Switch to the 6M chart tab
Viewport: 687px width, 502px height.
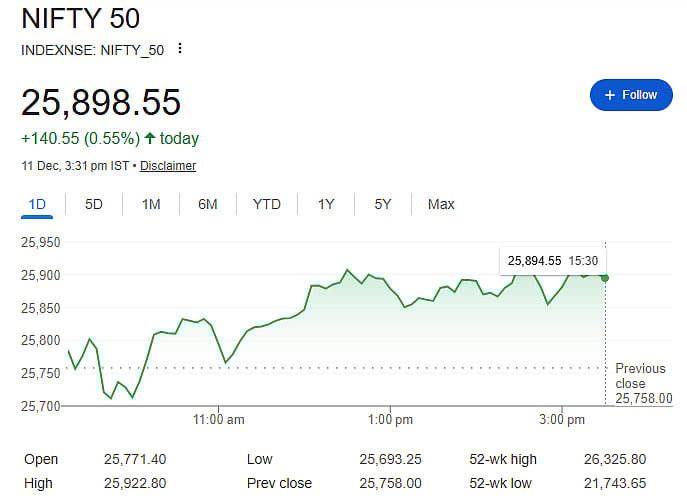[x=208, y=204]
